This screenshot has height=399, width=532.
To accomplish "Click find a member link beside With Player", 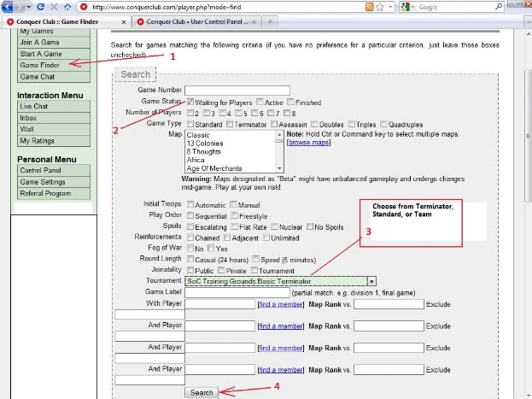I will point(281,304).
